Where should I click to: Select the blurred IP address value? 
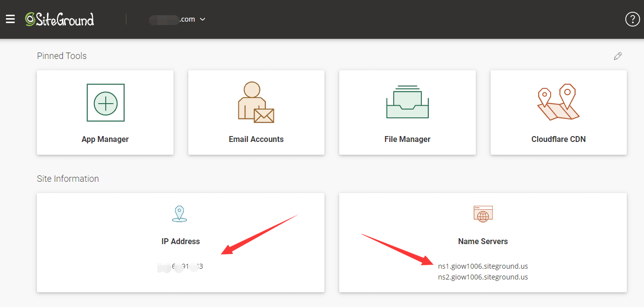(x=180, y=267)
